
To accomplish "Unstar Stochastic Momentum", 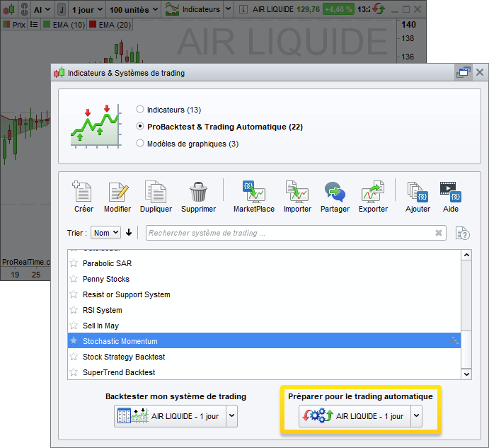I will point(74,340).
